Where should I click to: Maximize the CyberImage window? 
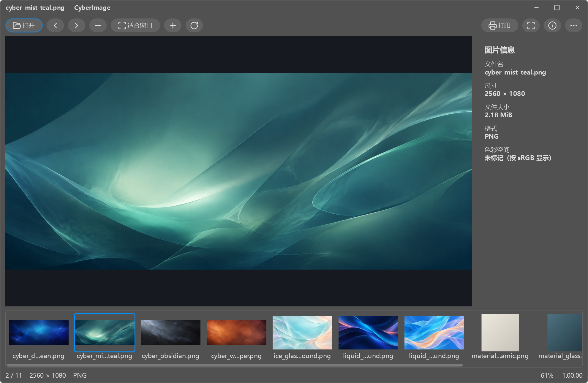tap(557, 8)
